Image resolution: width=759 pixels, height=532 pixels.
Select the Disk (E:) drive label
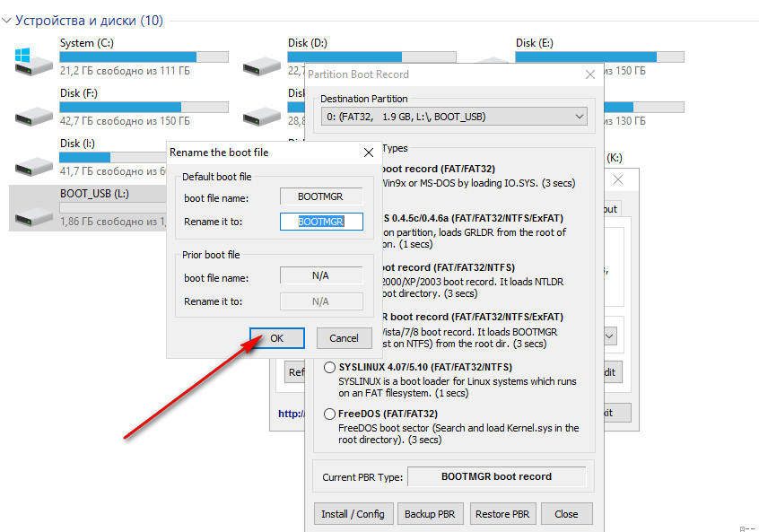tap(534, 42)
